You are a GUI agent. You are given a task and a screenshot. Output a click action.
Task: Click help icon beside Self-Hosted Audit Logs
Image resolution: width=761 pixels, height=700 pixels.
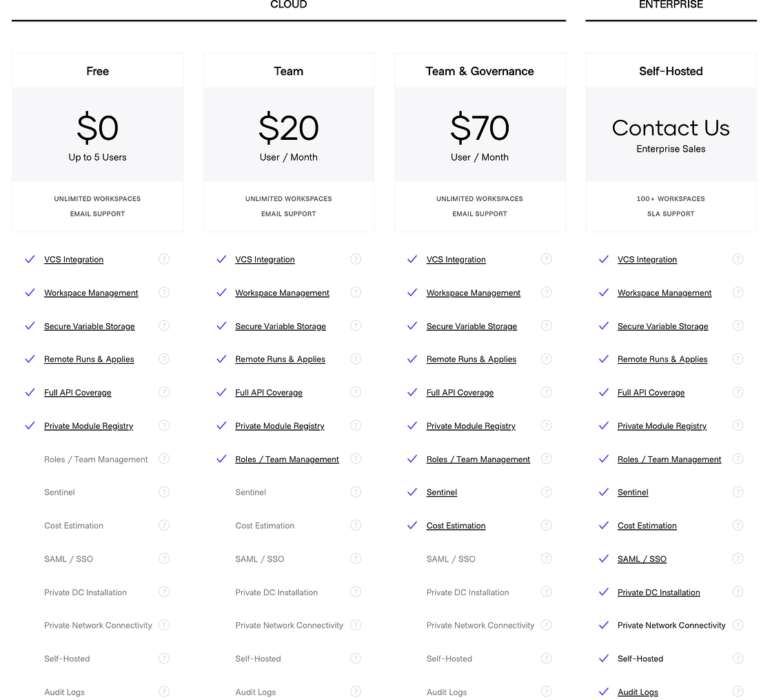738,692
